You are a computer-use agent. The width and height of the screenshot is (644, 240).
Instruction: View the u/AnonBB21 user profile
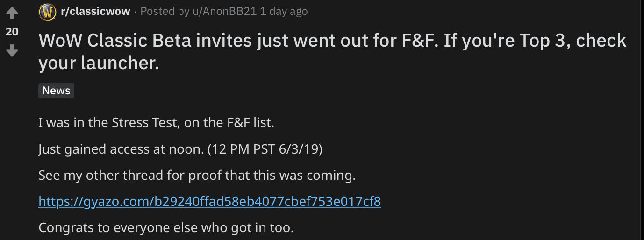coord(224,12)
